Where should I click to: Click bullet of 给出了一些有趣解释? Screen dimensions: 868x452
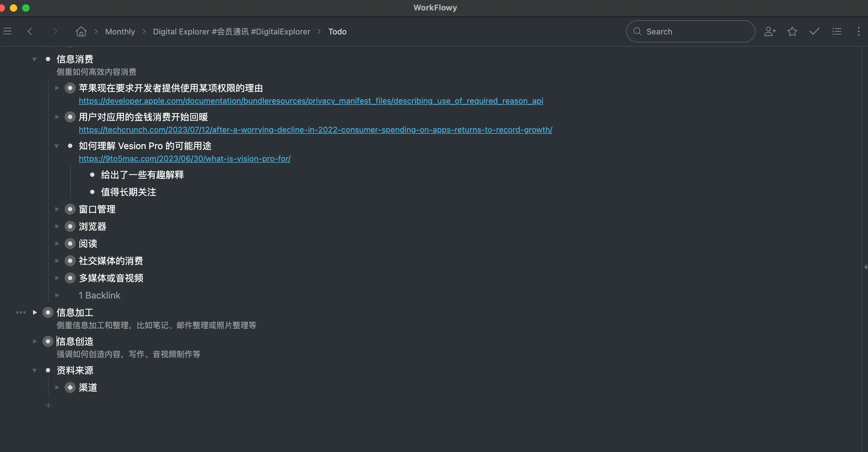click(92, 175)
